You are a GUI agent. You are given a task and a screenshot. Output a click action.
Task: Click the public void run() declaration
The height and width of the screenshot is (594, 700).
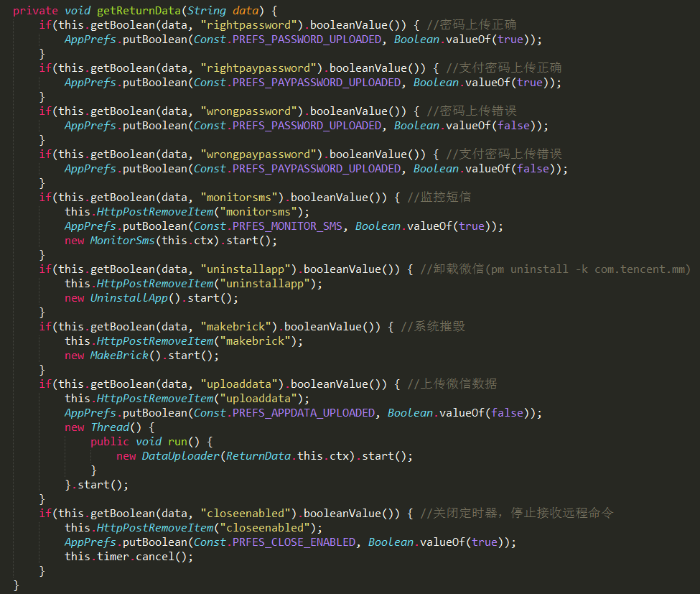(145, 442)
